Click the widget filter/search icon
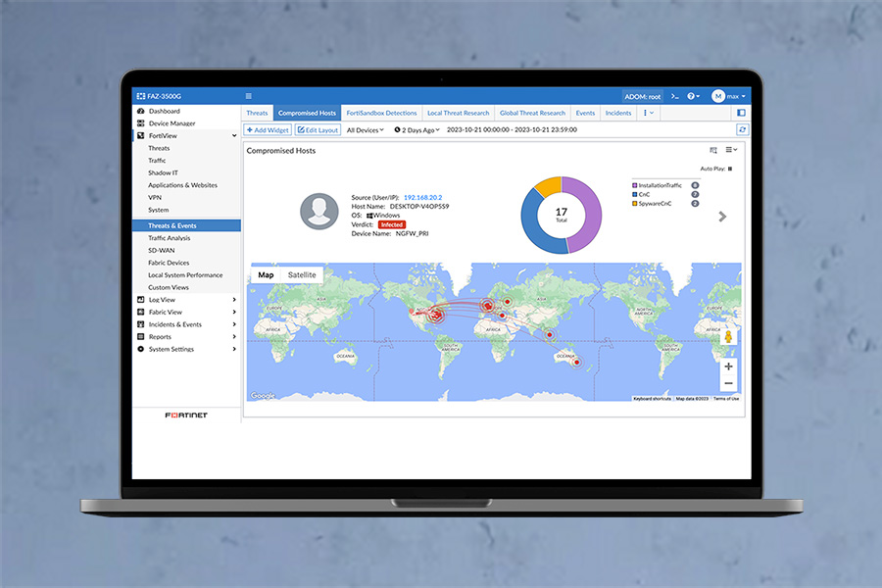The image size is (882, 588). coord(713,150)
